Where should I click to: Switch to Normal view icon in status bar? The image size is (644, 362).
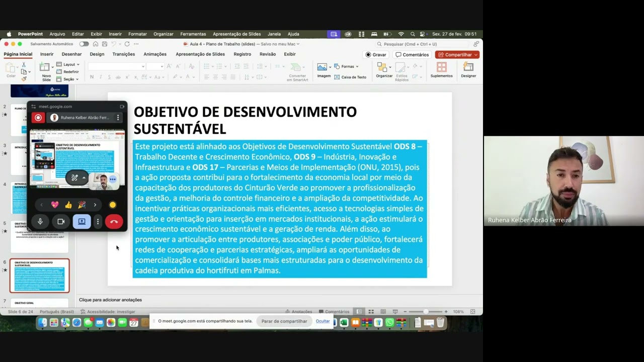[x=359, y=312]
